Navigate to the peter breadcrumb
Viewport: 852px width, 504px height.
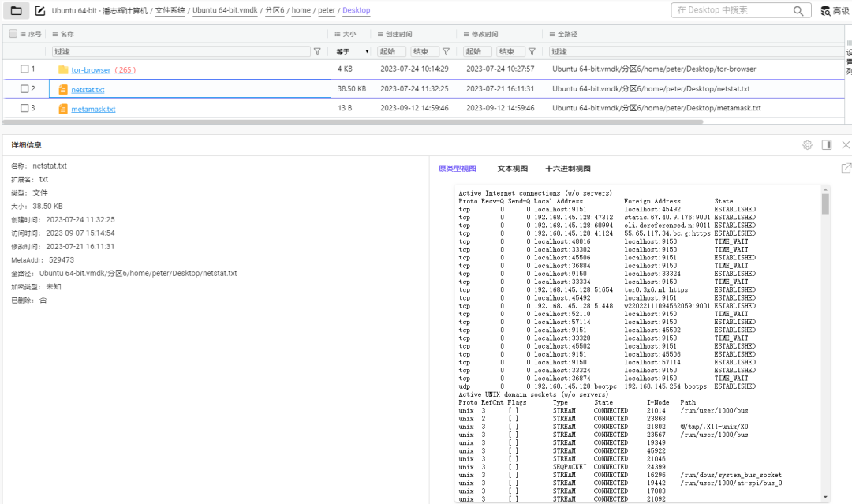[x=327, y=10]
